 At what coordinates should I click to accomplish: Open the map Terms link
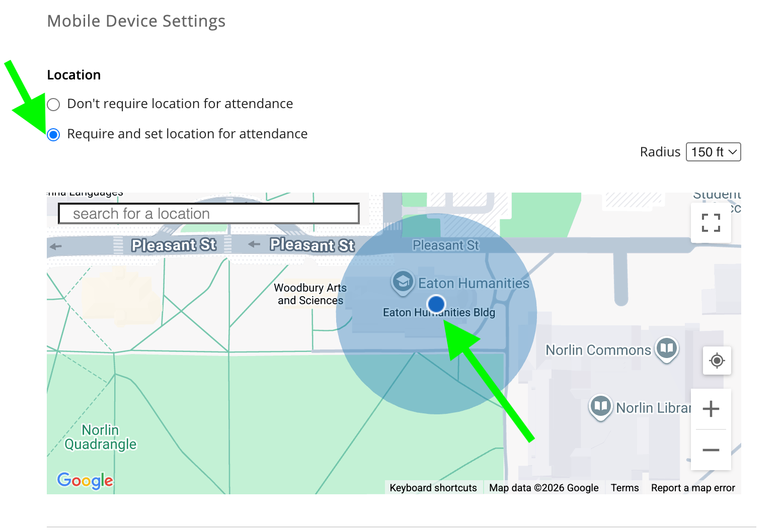pos(624,488)
